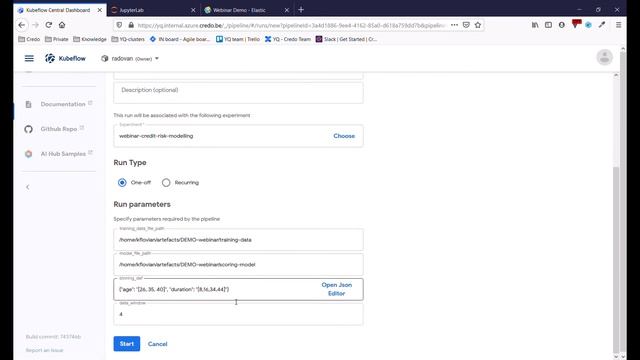Go back in browser history

tap(22, 25)
